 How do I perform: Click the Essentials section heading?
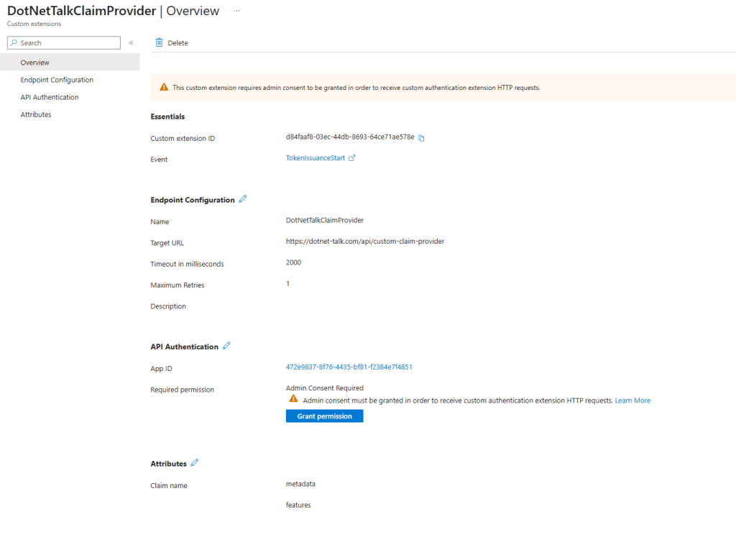click(167, 116)
